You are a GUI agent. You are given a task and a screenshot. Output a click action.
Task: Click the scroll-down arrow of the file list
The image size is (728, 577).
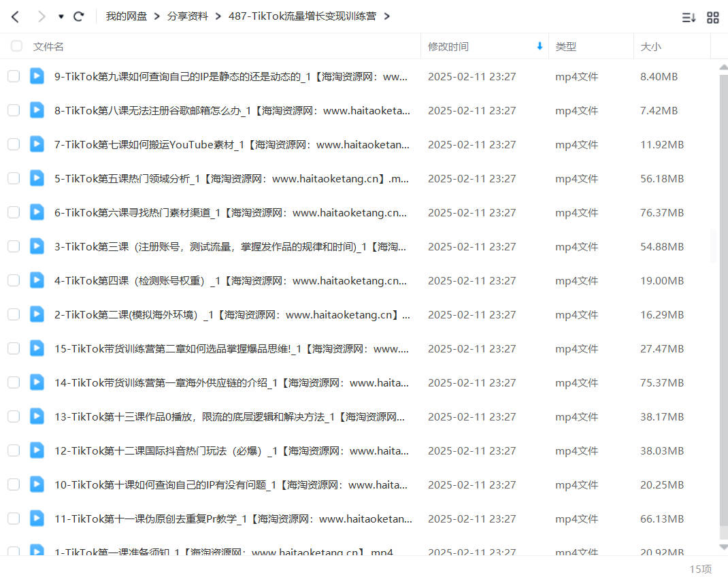click(x=723, y=547)
